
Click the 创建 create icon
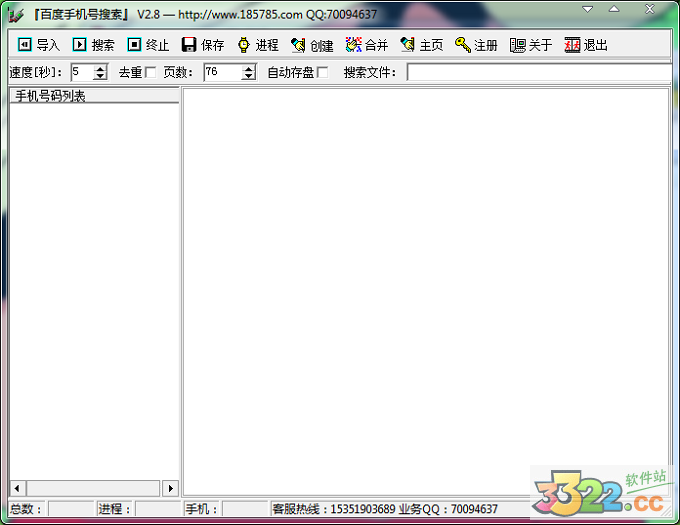(298, 45)
